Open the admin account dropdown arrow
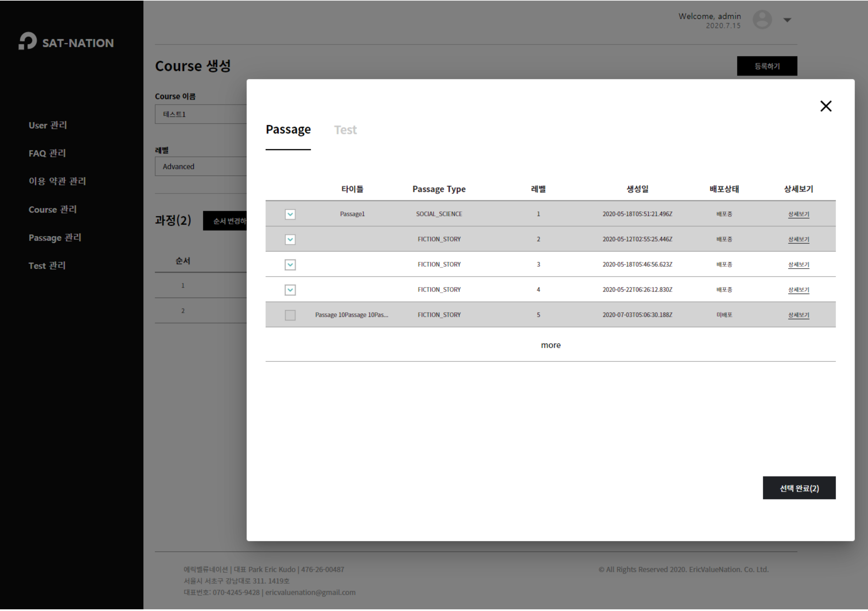This screenshot has height=611, width=868. (787, 20)
